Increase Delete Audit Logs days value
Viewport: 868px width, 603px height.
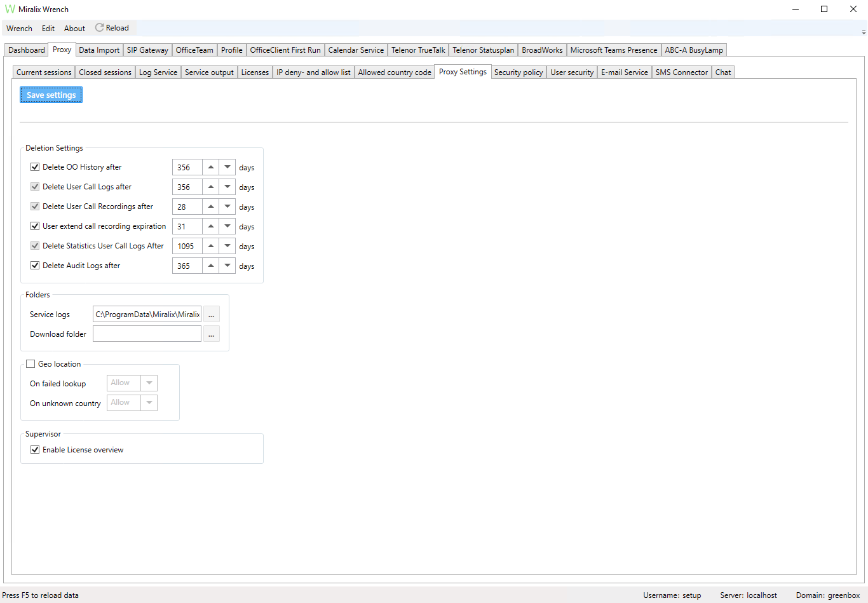point(211,266)
